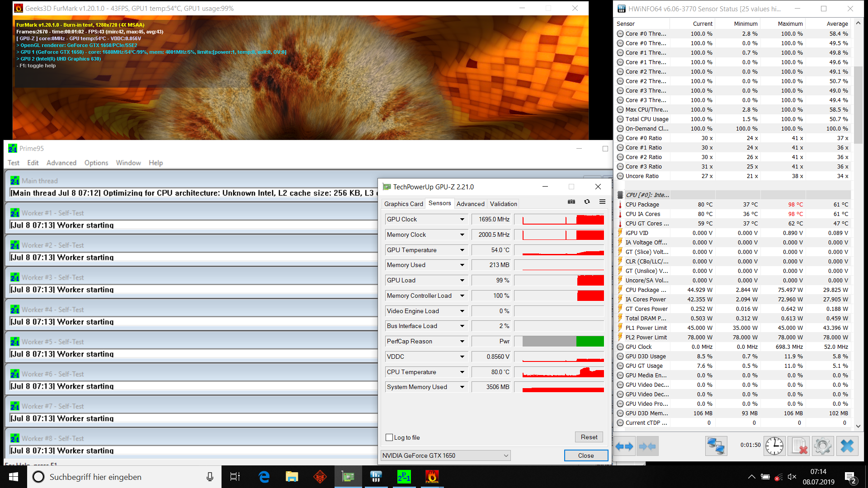Click the HWiNFO logging sheet icon

coord(798,446)
